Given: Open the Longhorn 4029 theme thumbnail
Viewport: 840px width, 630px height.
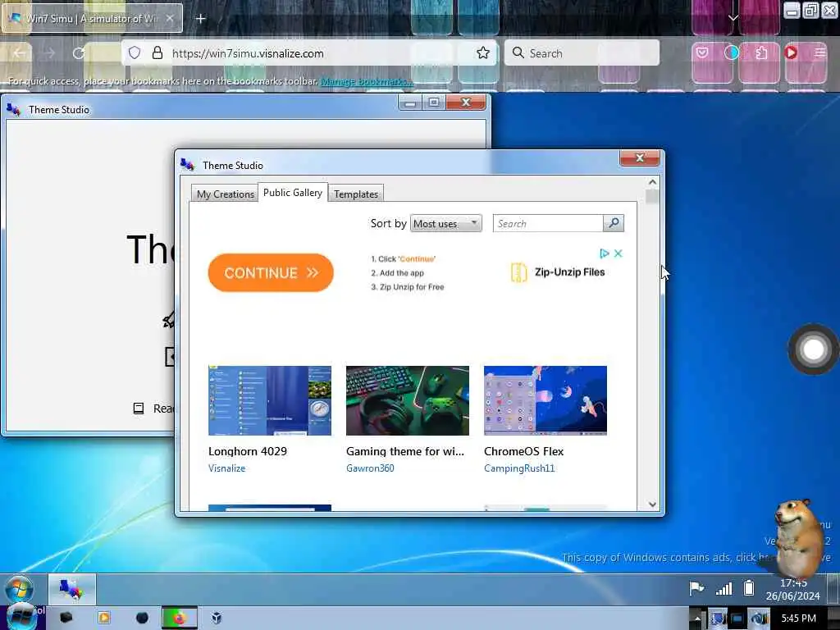Looking at the screenshot, I should 269,400.
